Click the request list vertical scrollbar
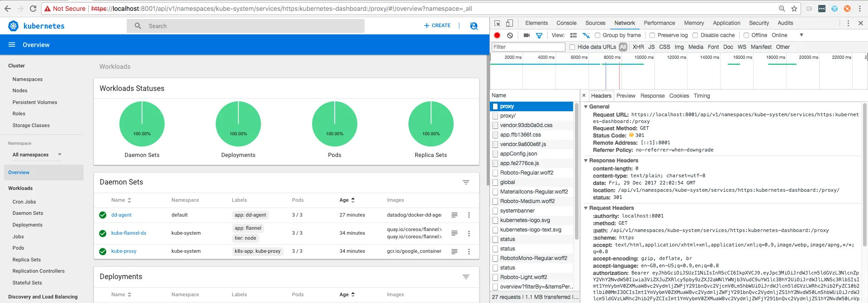This screenshot has width=868, height=303. tap(577, 172)
